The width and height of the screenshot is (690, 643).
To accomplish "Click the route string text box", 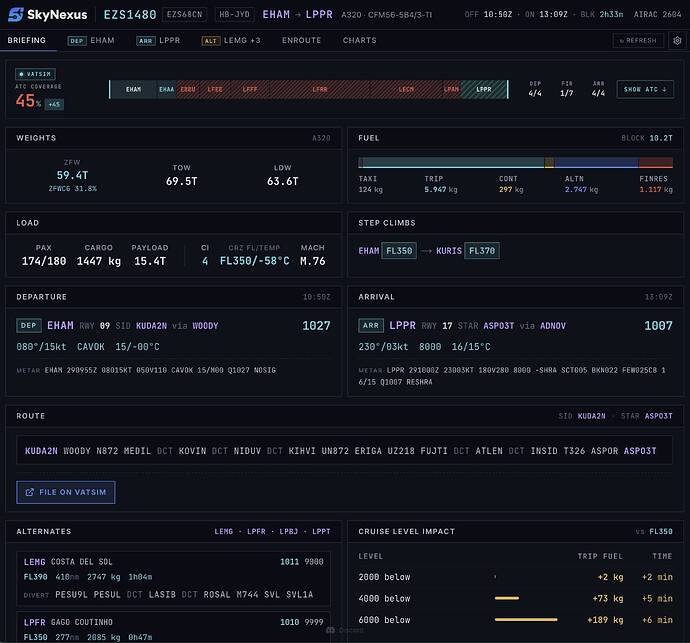I will 344,450.
